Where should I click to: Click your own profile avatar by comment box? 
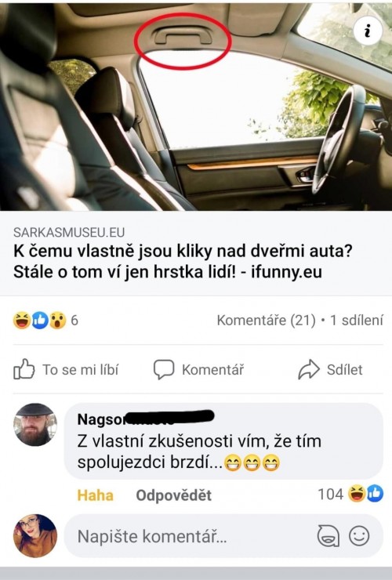35,535
